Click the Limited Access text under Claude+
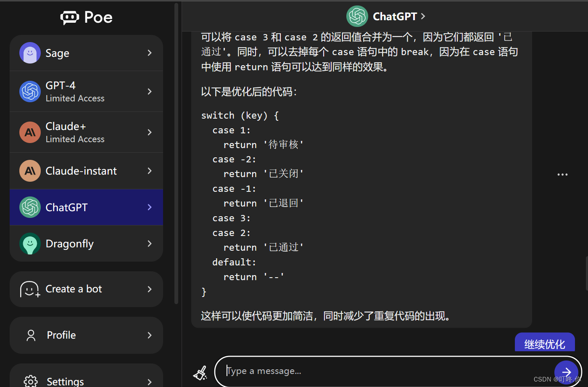 point(75,139)
